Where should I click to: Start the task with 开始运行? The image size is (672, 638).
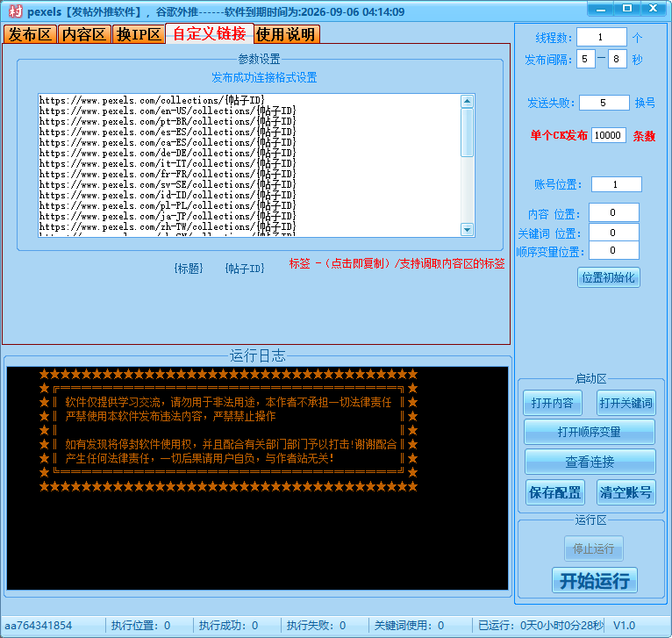tap(594, 580)
